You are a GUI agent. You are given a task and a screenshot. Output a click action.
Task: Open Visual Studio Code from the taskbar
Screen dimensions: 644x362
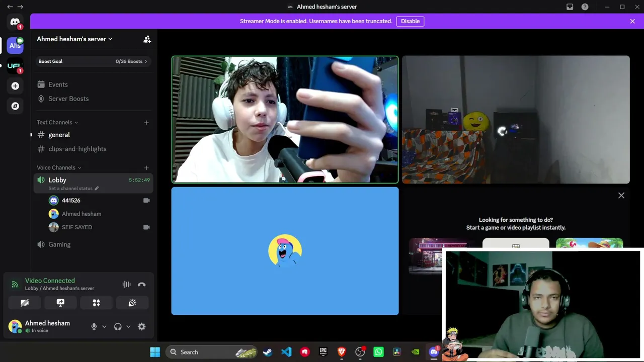[286, 352]
